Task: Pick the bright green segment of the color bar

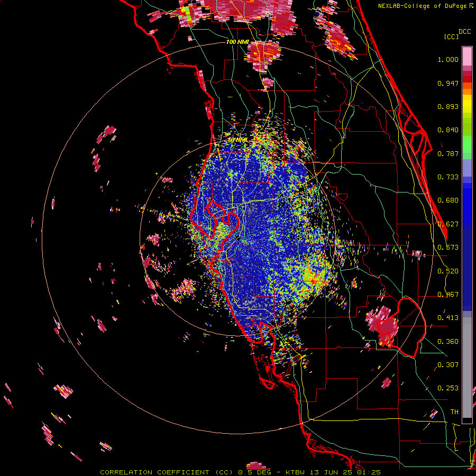Action: [467, 144]
